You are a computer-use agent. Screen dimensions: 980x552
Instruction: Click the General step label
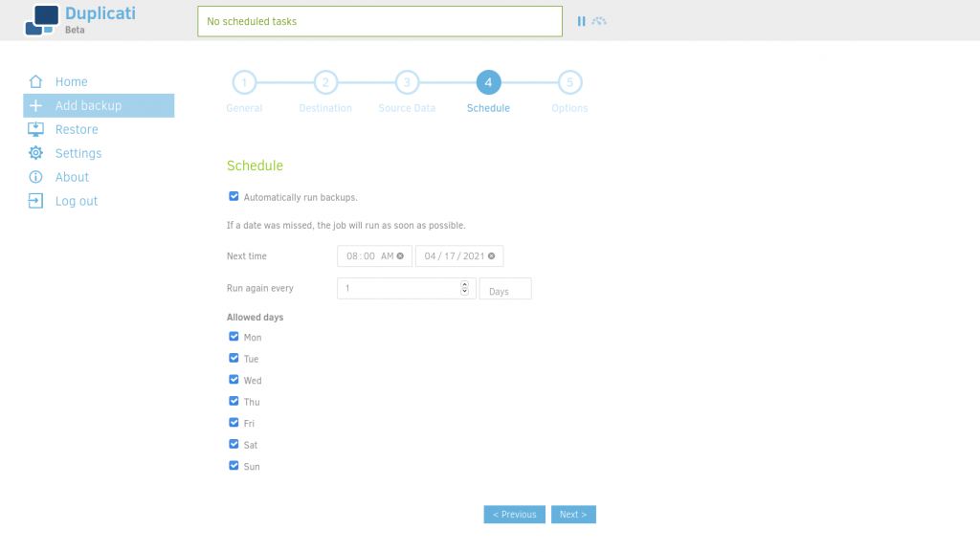(244, 108)
